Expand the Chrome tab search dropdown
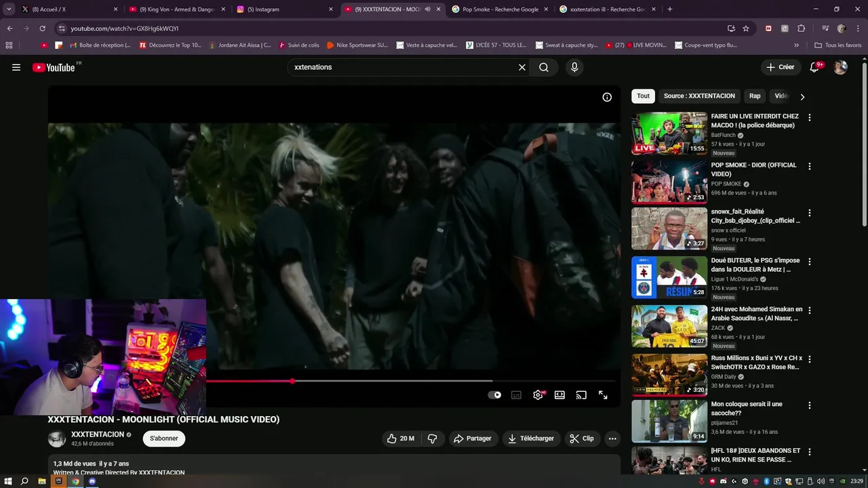868x488 pixels. pyautogui.click(x=9, y=9)
